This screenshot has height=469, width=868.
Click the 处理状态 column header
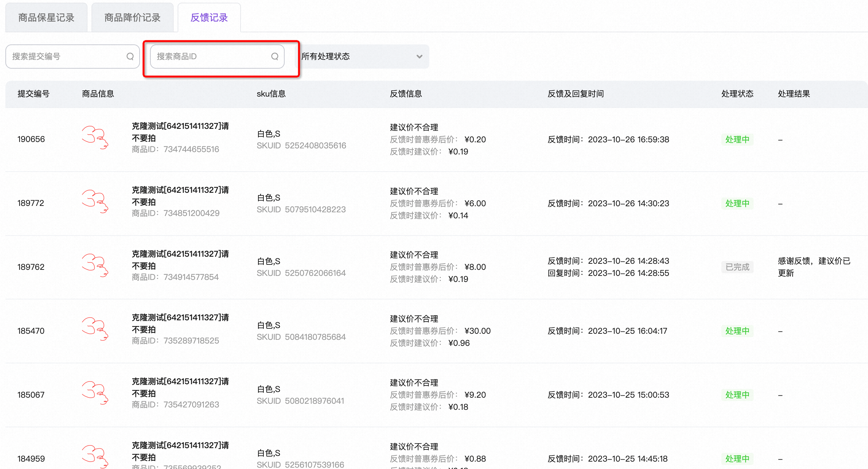737,94
